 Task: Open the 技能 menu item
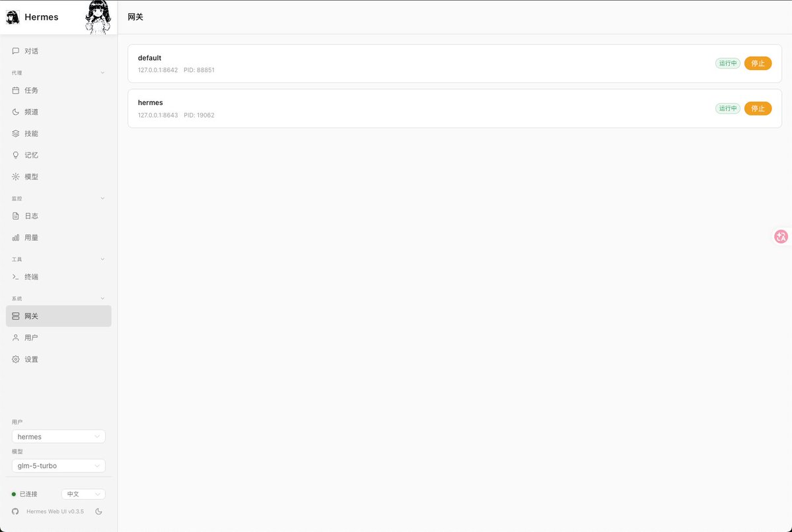click(59, 134)
